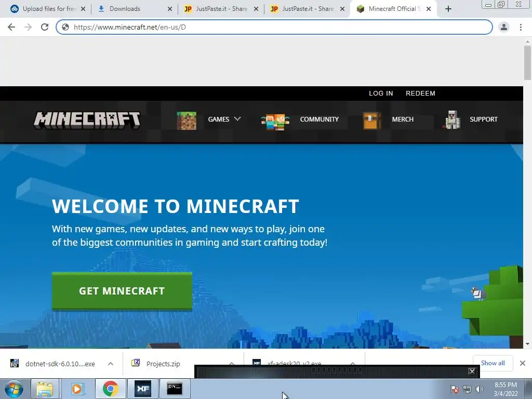Click the address bar URL field
The width and height of the screenshot is (532, 399).
click(274, 27)
